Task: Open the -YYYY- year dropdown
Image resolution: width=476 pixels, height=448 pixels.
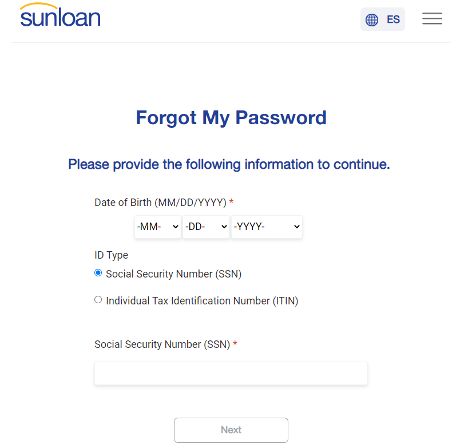Action: (x=267, y=227)
